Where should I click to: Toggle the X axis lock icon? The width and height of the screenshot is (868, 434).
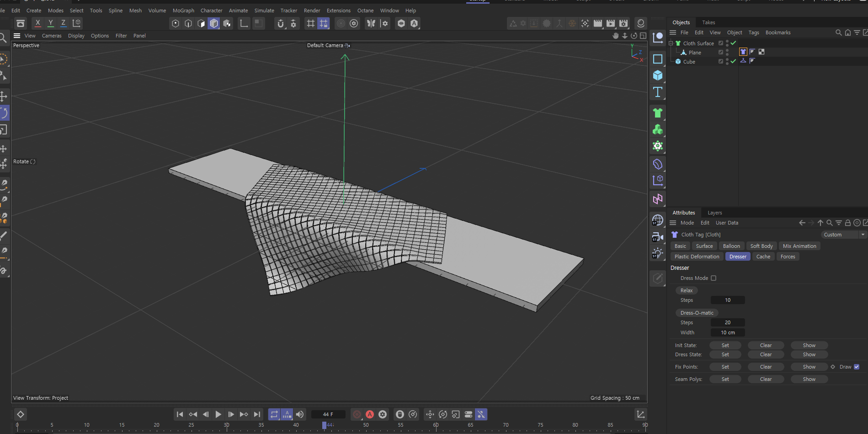coord(37,23)
